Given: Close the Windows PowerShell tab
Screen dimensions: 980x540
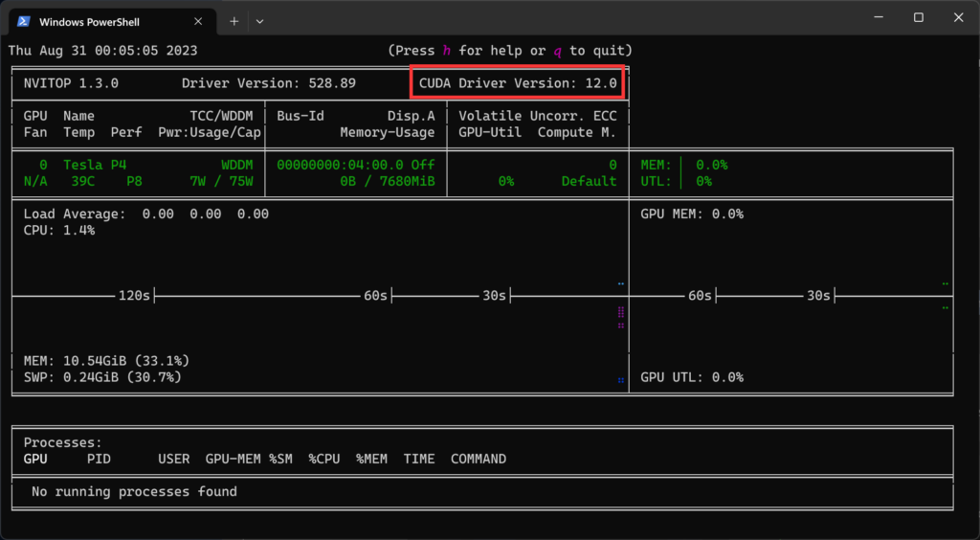Looking at the screenshot, I should [197, 21].
